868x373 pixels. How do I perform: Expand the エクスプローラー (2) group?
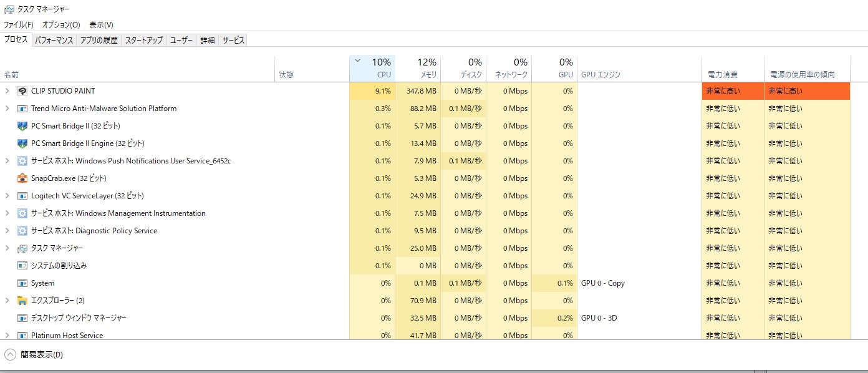[x=7, y=301]
